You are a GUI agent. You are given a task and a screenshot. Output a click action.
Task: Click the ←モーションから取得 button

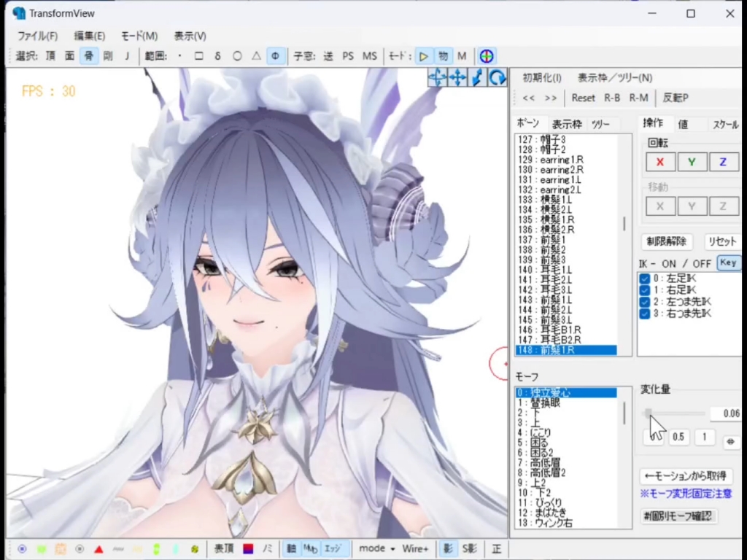[686, 475]
